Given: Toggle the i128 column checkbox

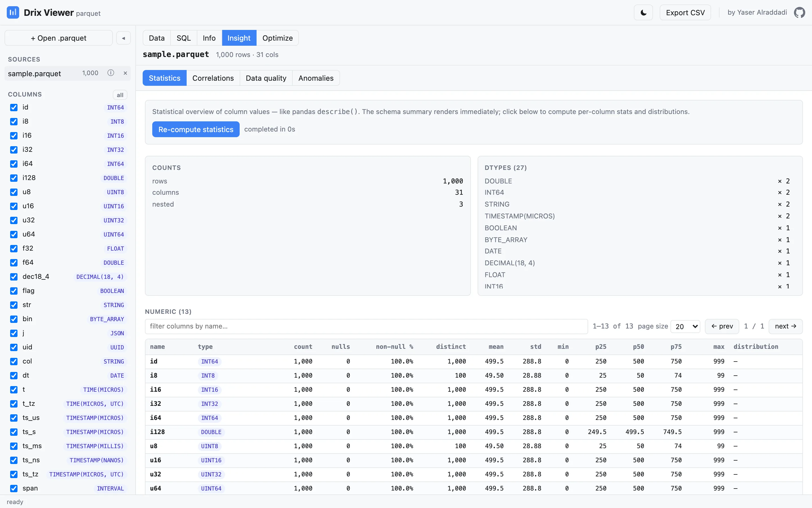Looking at the screenshot, I should tap(14, 178).
